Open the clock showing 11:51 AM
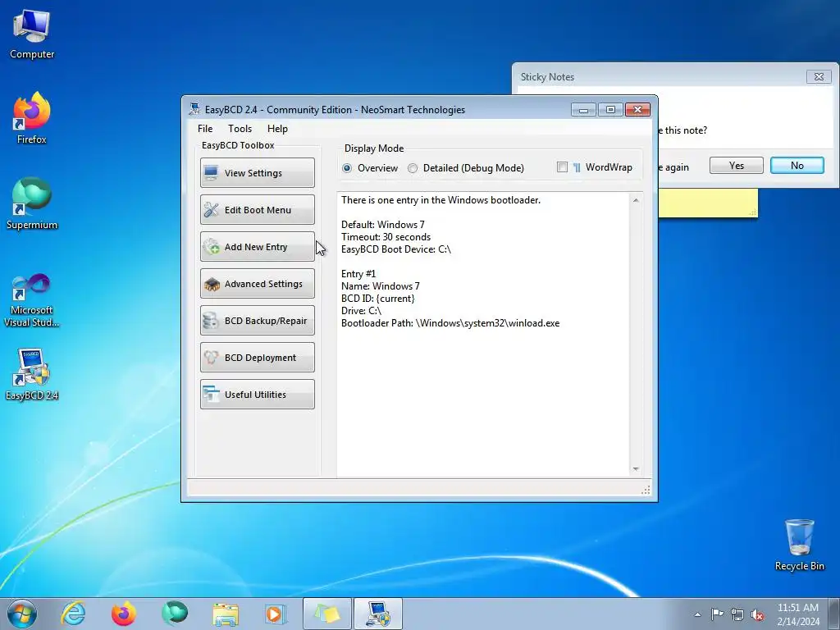The width and height of the screenshot is (840, 630). tap(797, 614)
